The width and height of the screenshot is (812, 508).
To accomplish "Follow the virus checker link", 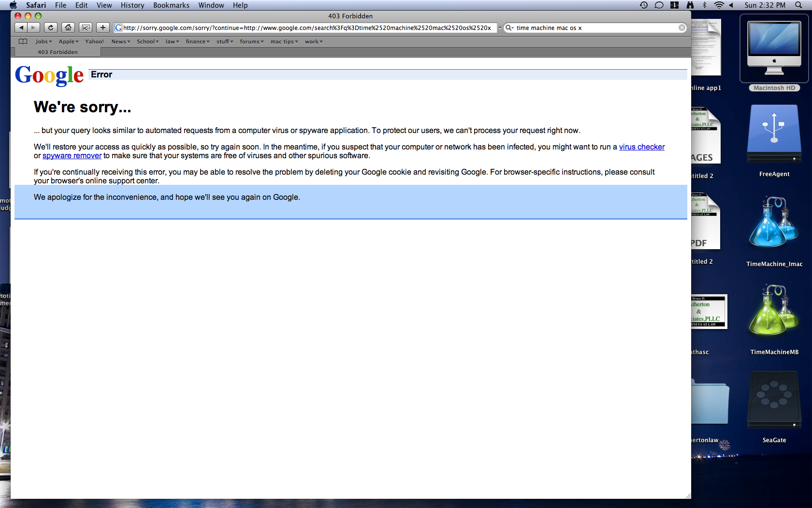I will click(642, 147).
